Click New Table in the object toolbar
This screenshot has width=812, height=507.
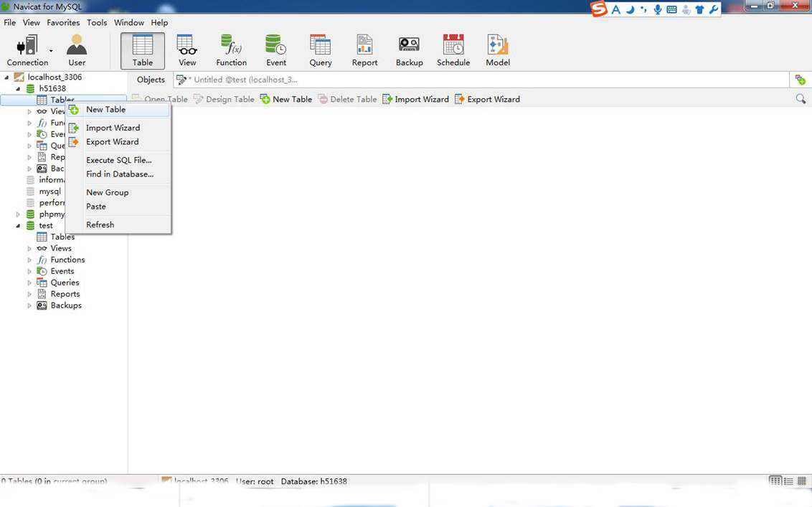coord(286,99)
